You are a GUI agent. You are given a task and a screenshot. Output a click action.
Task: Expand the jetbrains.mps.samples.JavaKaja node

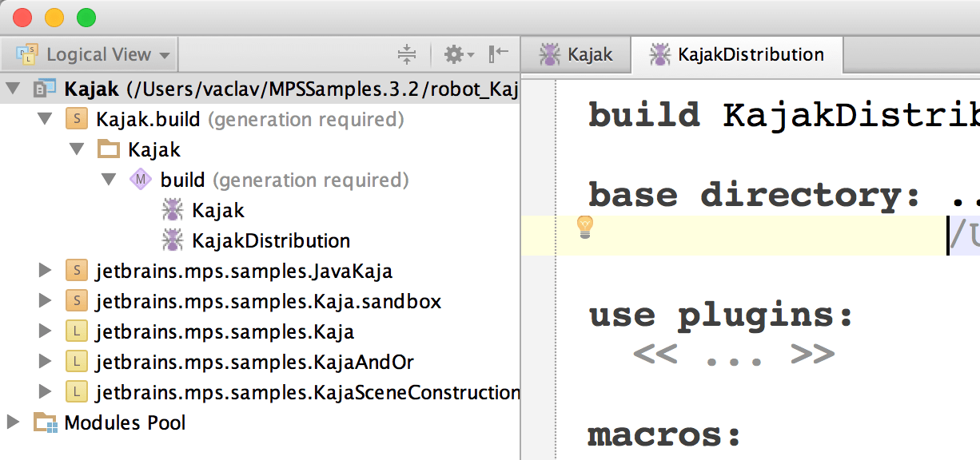45,272
